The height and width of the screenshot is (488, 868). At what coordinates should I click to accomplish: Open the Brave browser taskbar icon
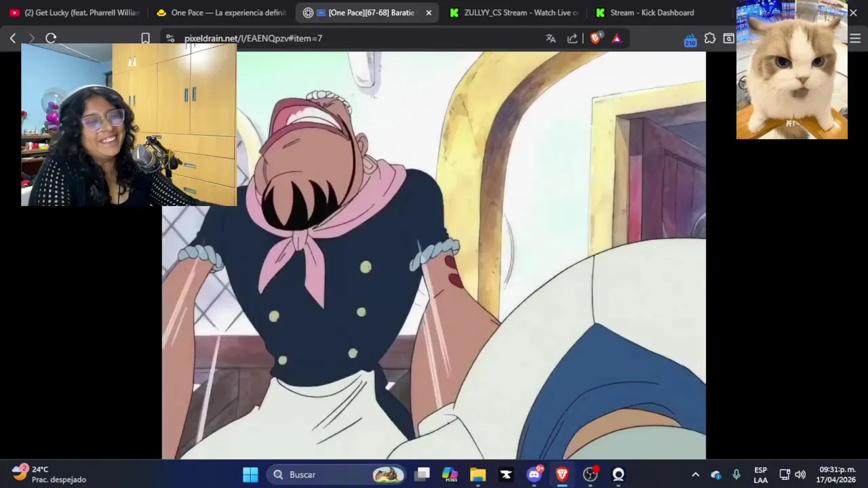click(x=562, y=474)
